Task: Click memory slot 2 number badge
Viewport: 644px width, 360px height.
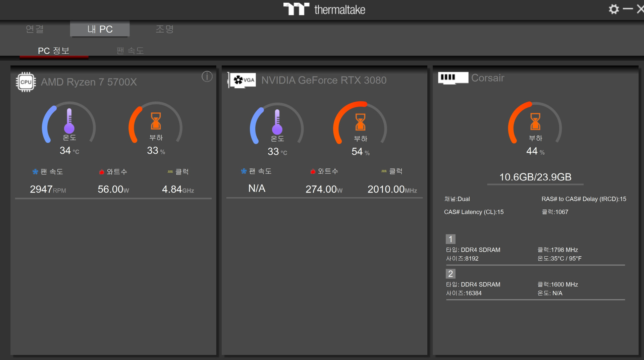Action: 450,274
